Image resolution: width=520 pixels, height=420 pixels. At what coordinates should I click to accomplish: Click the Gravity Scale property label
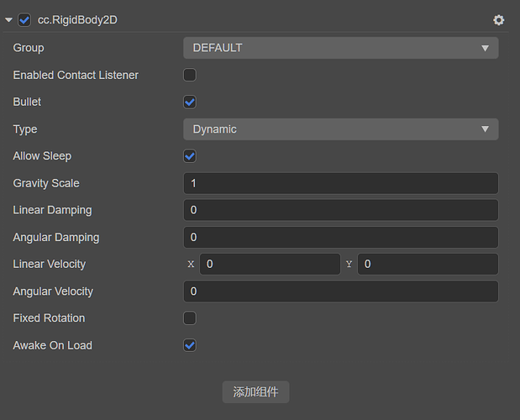45,183
